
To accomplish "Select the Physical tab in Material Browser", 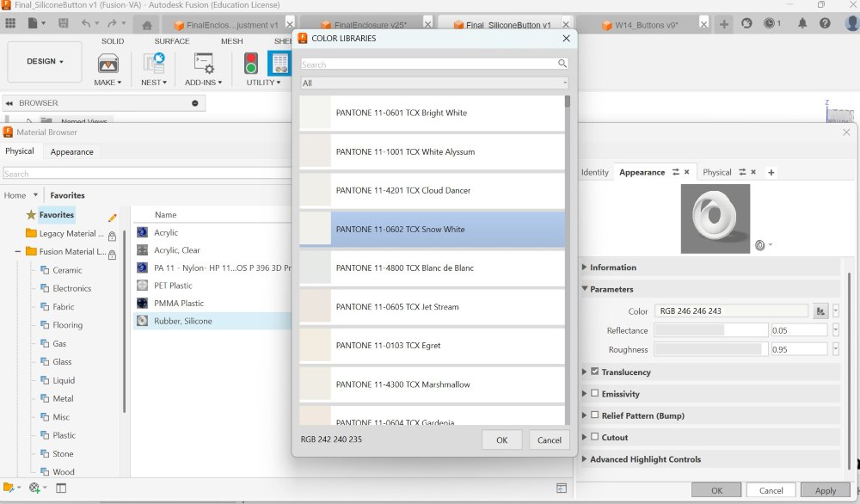I will click(x=20, y=151).
